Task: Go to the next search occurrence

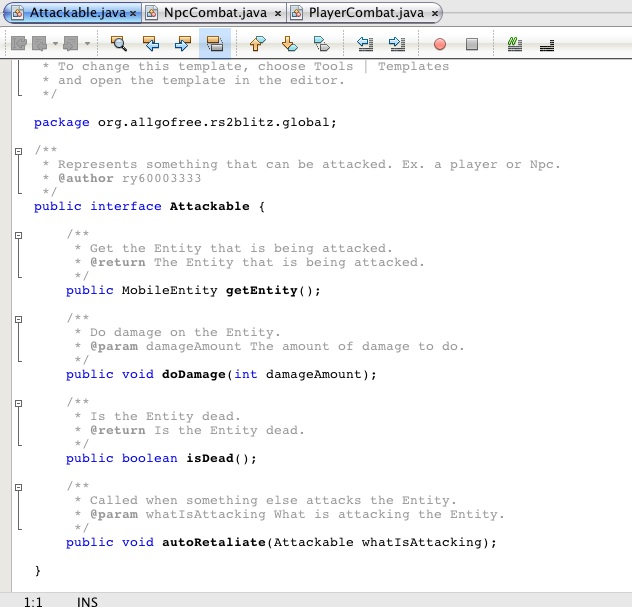Action: tap(183, 43)
